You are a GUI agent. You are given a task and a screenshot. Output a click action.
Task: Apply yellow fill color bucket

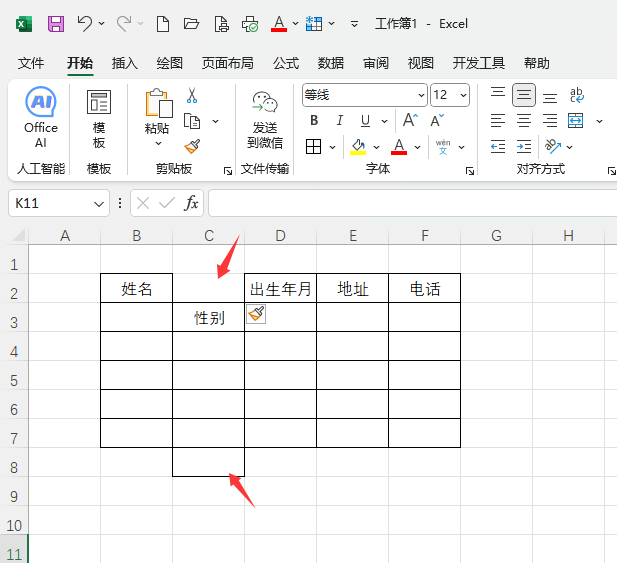(x=358, y=147)
